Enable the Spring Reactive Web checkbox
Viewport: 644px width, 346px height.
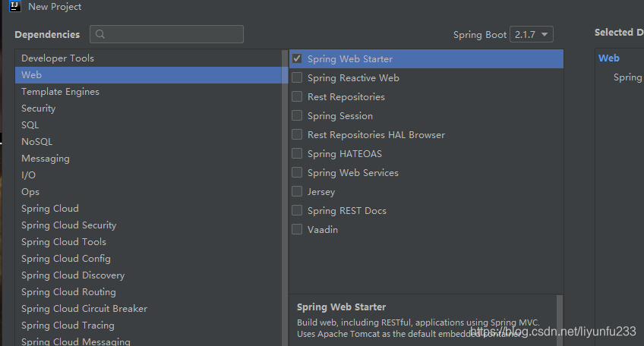click(x=297, y=77)
